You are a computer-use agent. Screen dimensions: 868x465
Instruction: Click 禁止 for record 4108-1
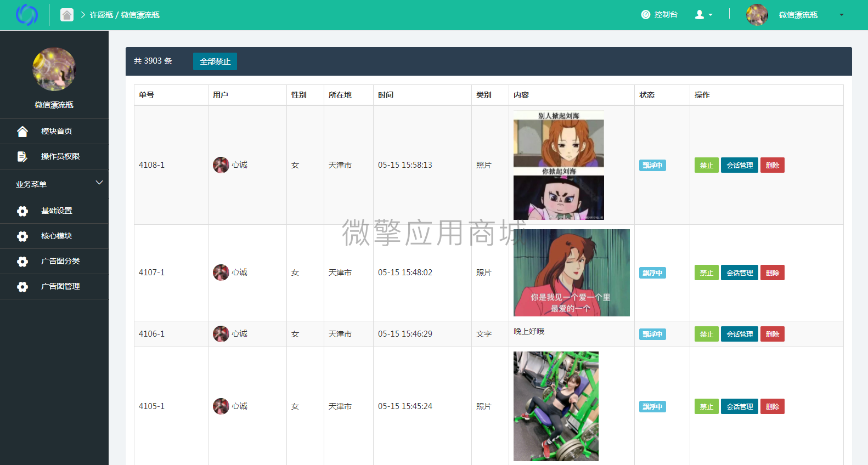point(706,165)
